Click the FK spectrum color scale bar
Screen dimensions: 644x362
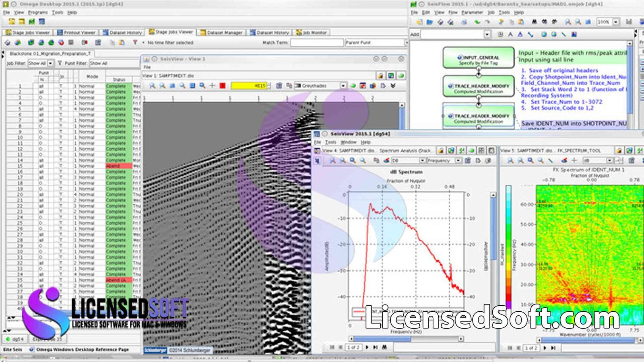point(509,247)
